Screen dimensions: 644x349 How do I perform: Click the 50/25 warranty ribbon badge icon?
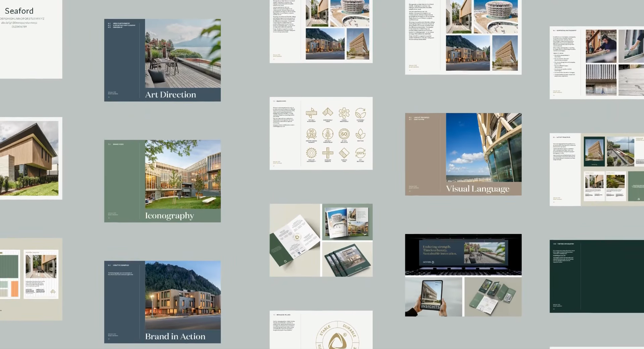311,134
